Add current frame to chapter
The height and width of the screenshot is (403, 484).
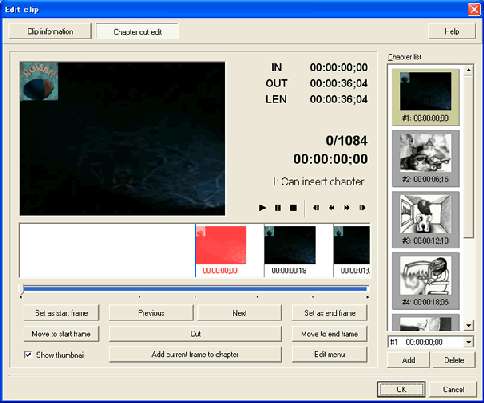[x=195, y=354]
